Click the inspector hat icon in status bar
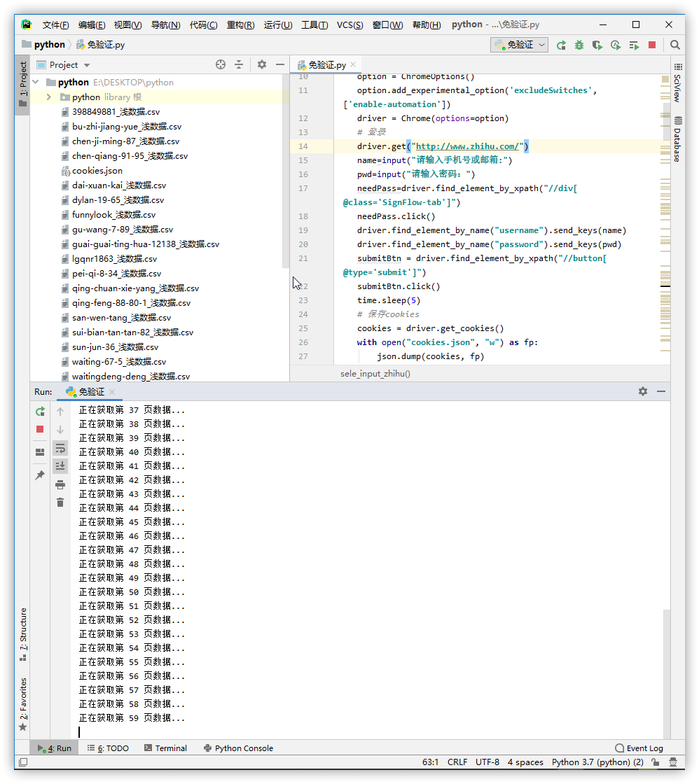This screenshot has height=784, width=699. (674, 762)
